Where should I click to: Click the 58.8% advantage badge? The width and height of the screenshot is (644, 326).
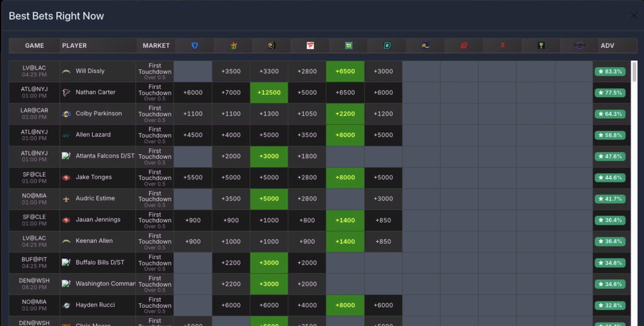click(610, 135)
